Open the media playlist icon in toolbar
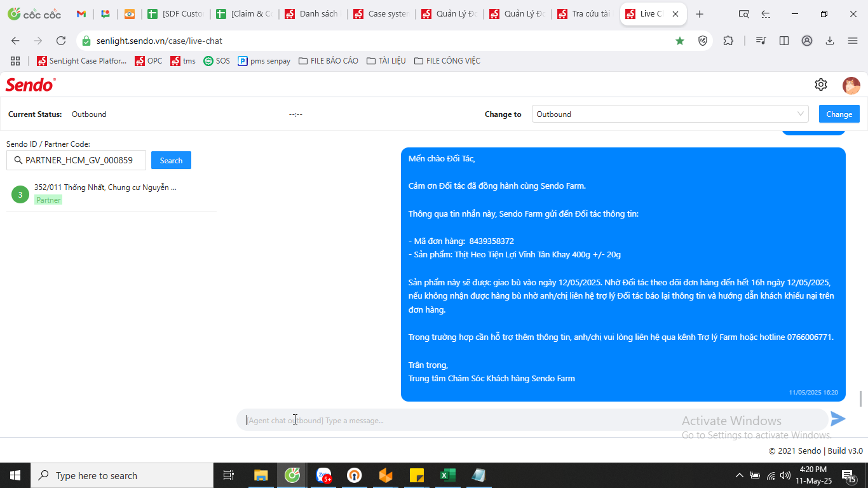 tap(761, 41)
